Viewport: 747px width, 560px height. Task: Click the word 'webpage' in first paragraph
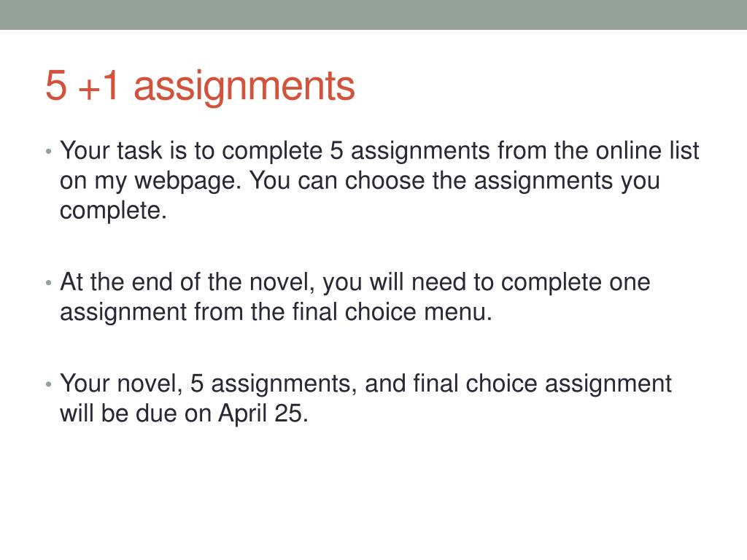pos(187,182)
